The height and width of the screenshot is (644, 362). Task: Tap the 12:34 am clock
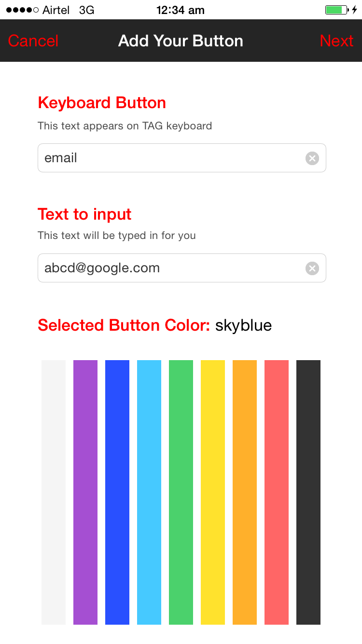coord(181,10)
